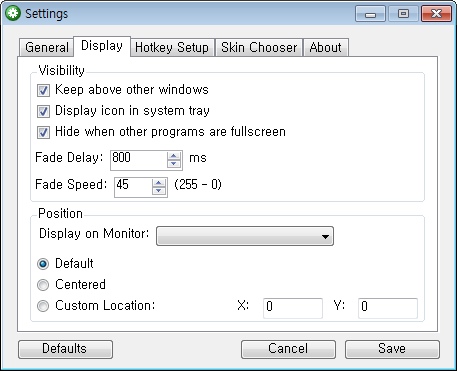This screenshot has height=371, width=457.
Task: Go to the Skin Chooser tab
Action: coord(259,47)
